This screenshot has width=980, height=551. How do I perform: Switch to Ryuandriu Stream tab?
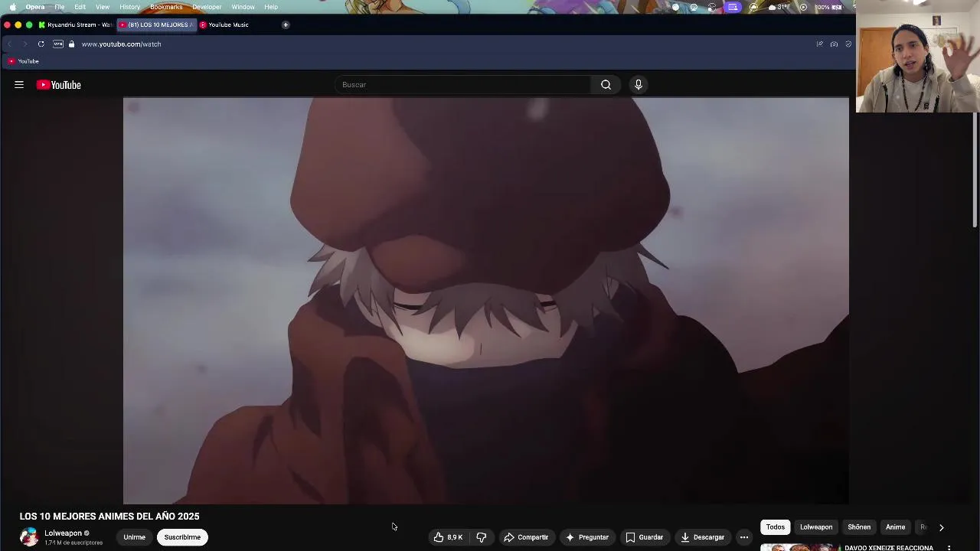tap(75, 24)
